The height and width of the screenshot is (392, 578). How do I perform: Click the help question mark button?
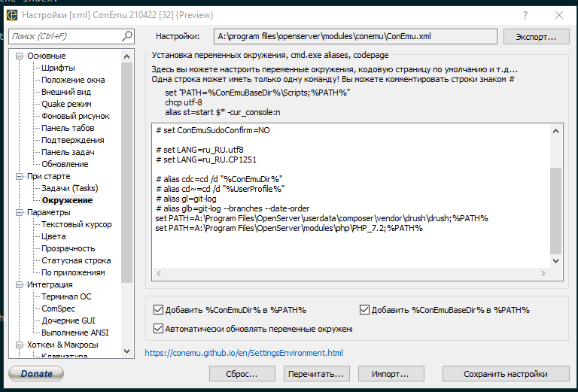click(x=525, y=14)
